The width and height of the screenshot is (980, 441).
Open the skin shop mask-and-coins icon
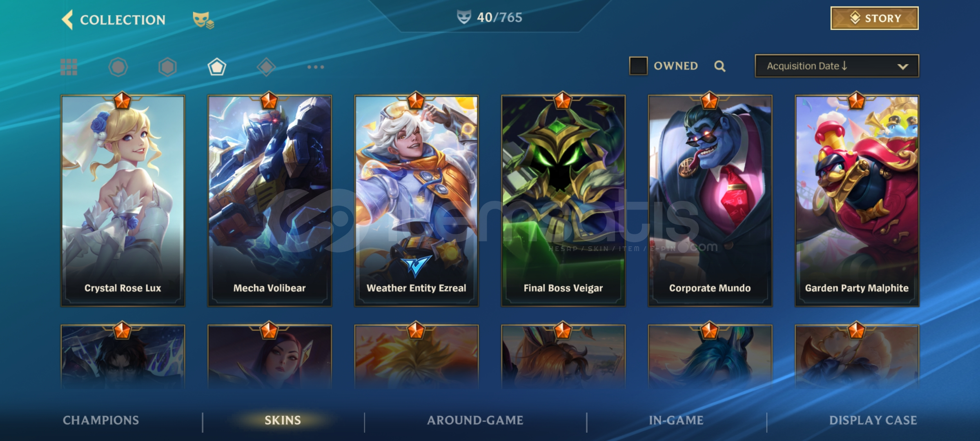tap(203, 20)
